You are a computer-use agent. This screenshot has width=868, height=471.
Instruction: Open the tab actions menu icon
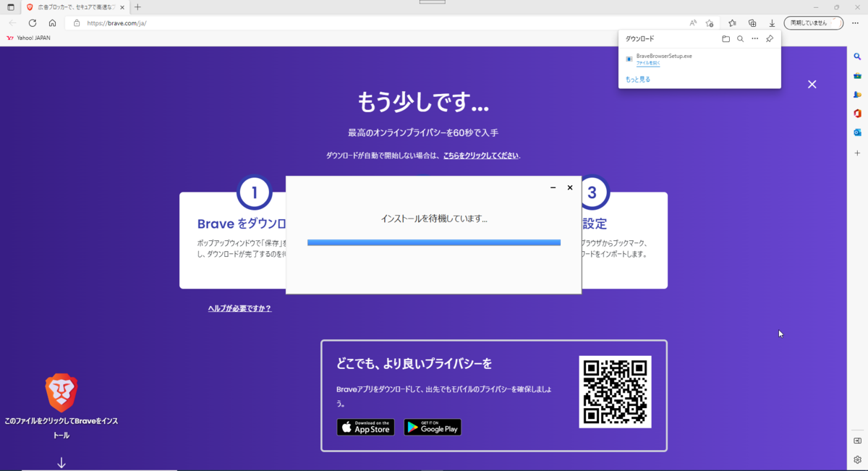pos(10,7)
